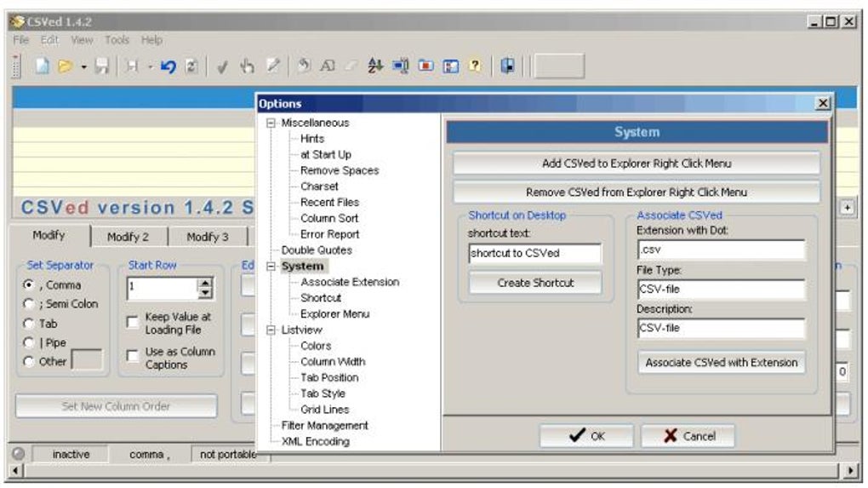
Task: Click the grey rotate arrow toolbar icon
Action: (x=303, y=66)
